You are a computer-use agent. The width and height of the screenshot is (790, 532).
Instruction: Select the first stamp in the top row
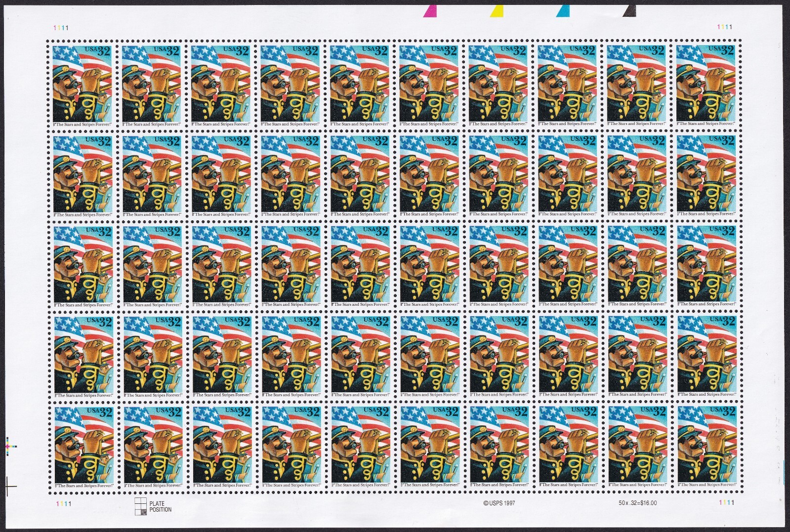point(83,86)
